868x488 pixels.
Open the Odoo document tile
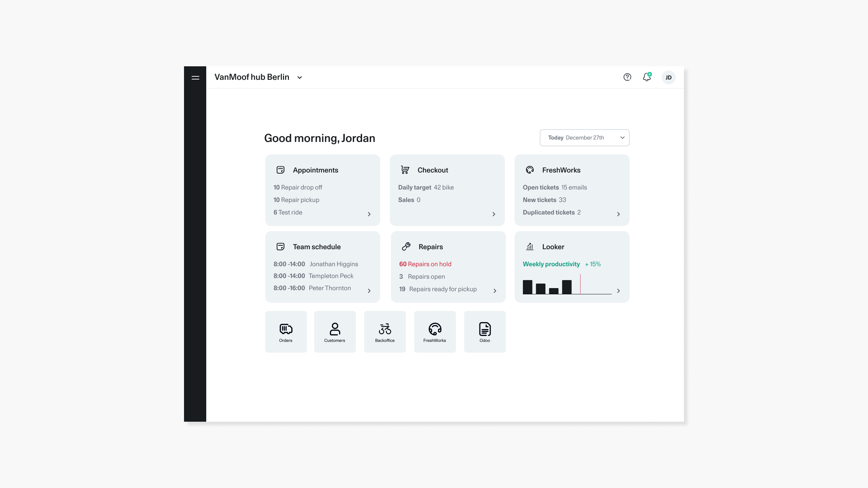[x=485, y=332]
